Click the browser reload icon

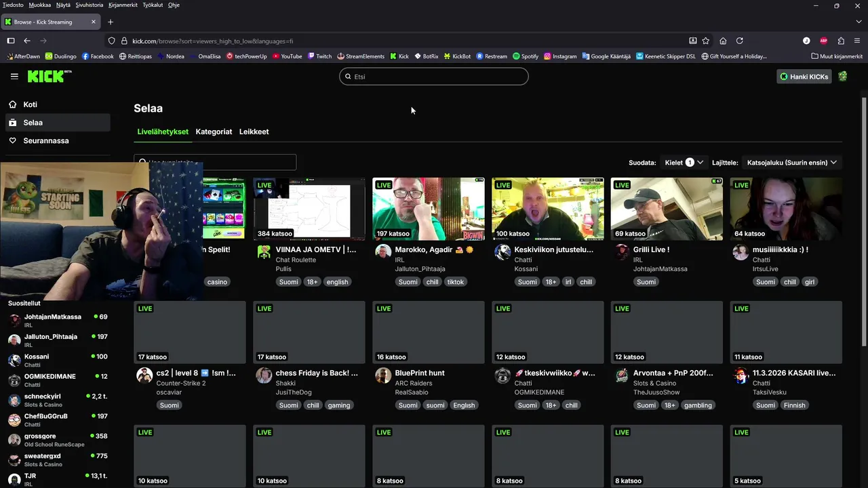coord(740,41)
